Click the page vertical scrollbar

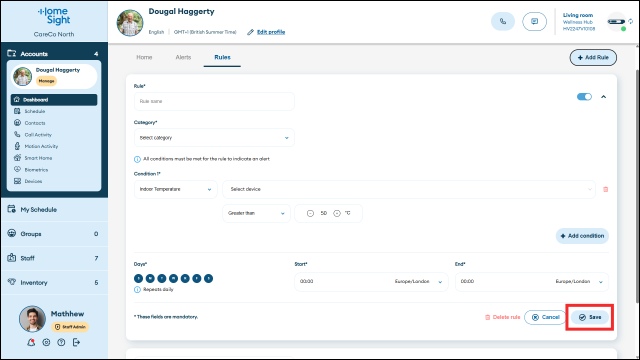point(637,186)
